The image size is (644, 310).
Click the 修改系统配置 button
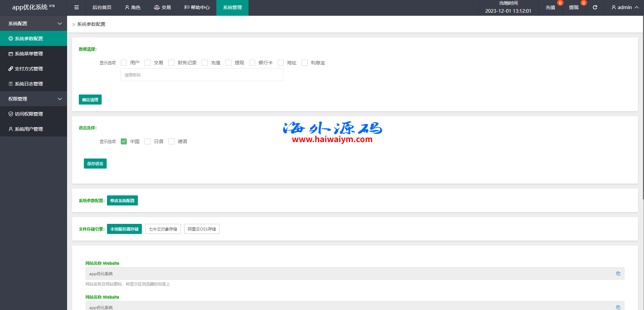pyautogui.click(x=122, y=200)
